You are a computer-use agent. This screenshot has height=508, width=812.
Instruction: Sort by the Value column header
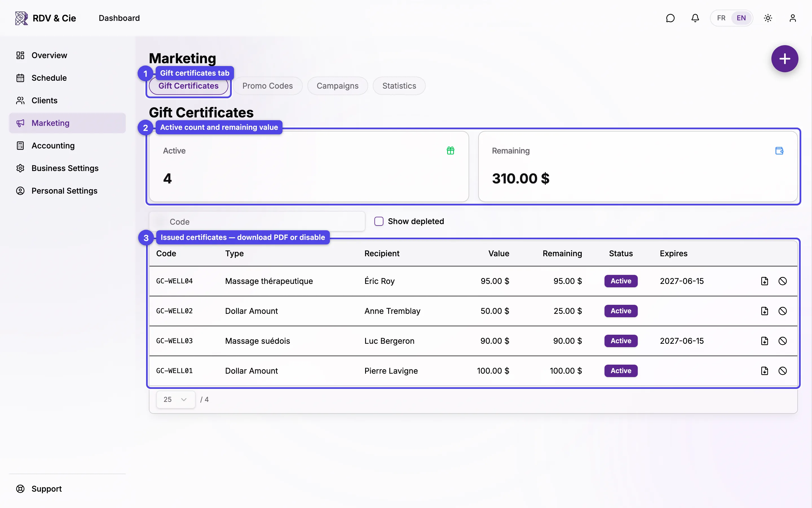tap(498, 254)
